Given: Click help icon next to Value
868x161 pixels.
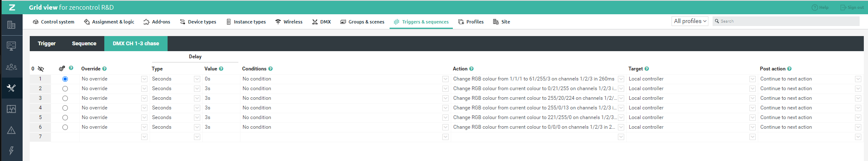Looking at the screenshot, I should click(221, 69).
